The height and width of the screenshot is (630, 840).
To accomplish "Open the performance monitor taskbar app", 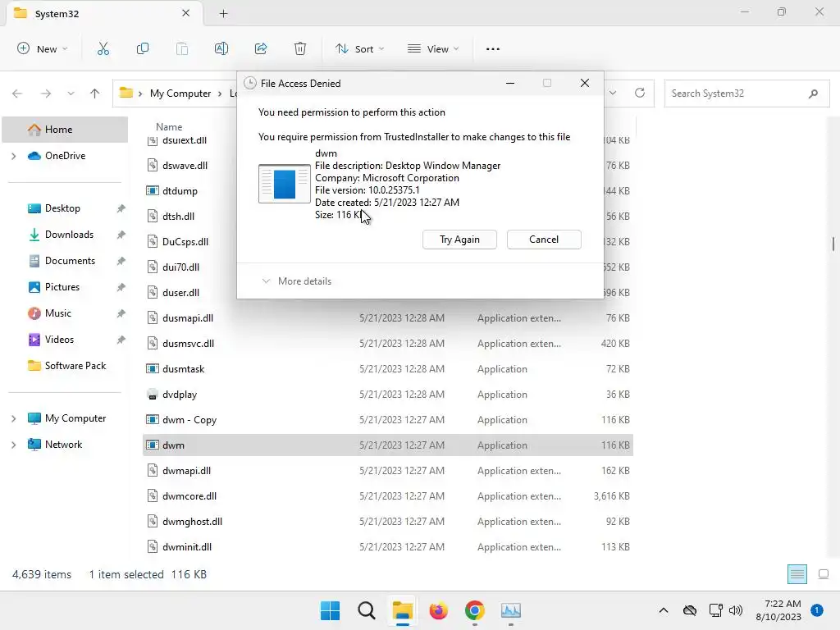I will 510,610.
